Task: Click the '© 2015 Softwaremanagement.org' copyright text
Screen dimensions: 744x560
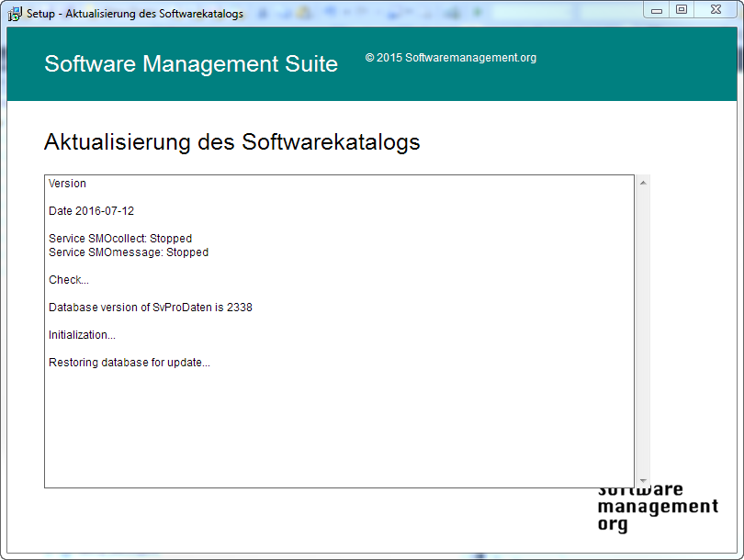Action: pos(450,58)
